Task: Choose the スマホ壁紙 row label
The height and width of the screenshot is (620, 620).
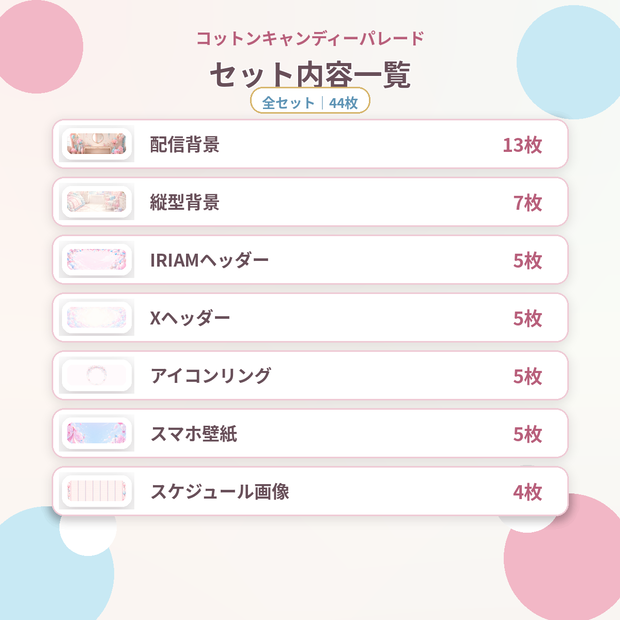Action: 194,434
